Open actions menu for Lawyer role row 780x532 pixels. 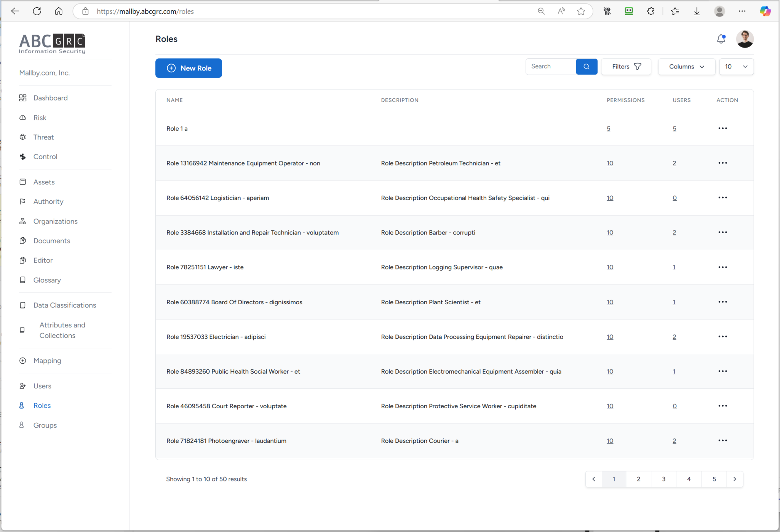coord(722,267)
